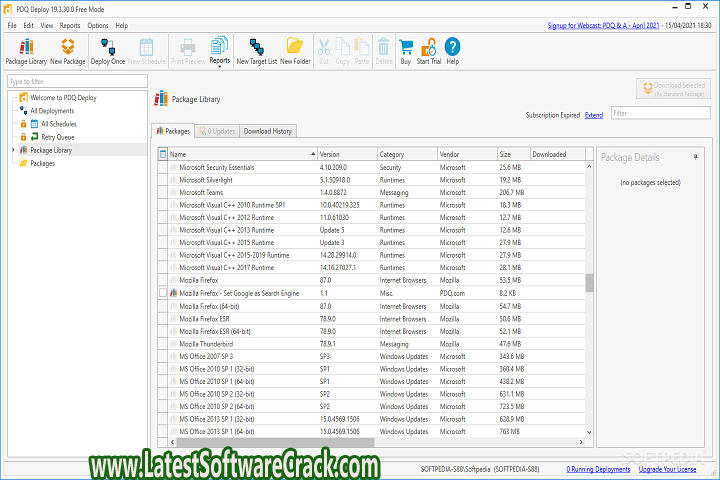Click the Extend subscription link
Screen dimensions: 720x480
[594, 115]
